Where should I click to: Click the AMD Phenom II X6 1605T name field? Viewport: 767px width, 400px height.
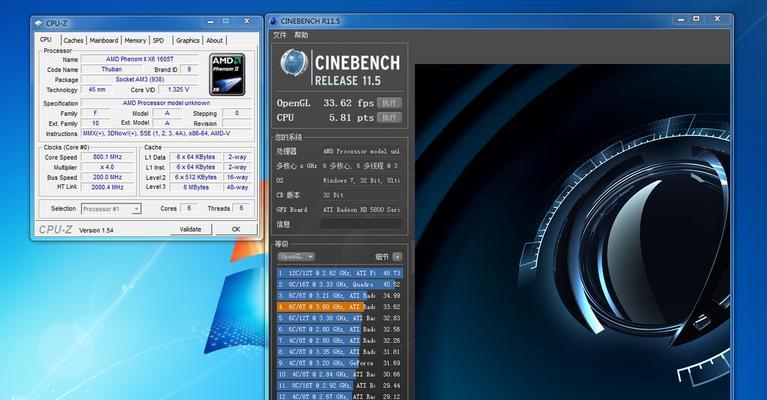[139, 59]
